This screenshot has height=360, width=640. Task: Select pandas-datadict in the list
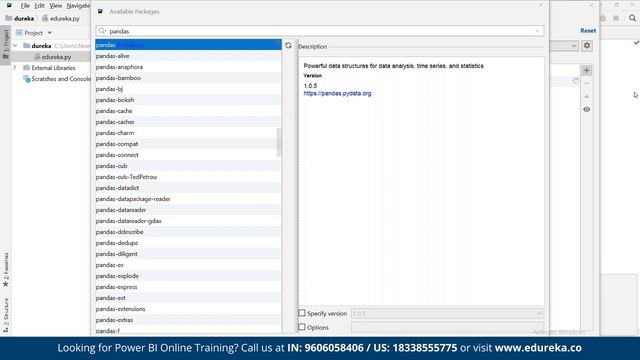coord(188,188)
